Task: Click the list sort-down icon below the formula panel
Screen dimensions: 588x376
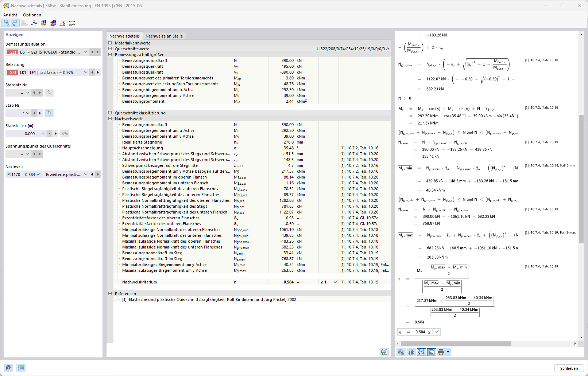Action: (411, 352)
